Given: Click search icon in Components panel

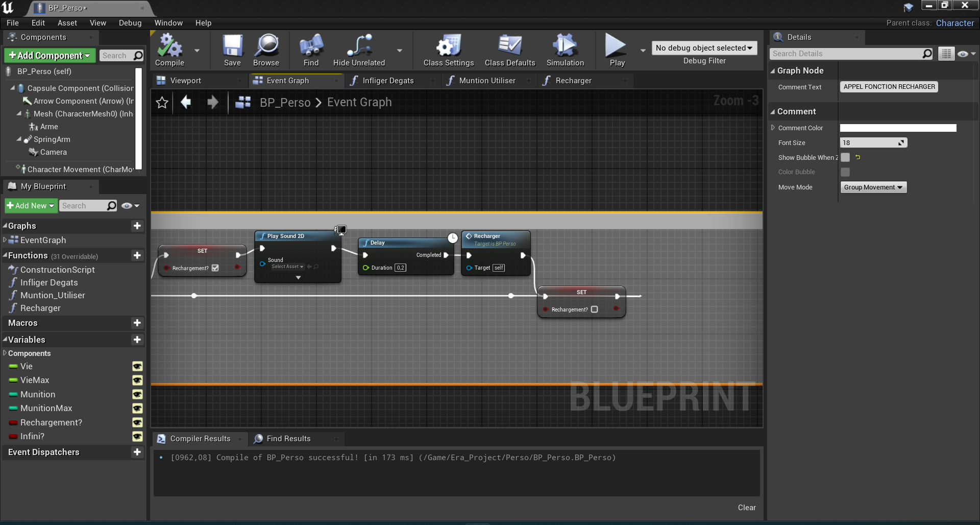Looking at the screenshot, I should click(138, 56).
